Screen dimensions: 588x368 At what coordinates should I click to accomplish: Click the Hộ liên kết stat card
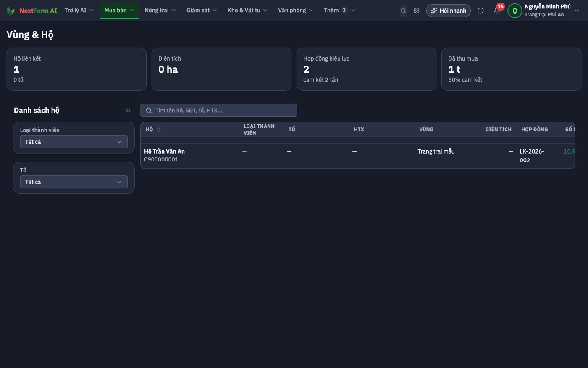pyautogui.click(x=76, y=69)
